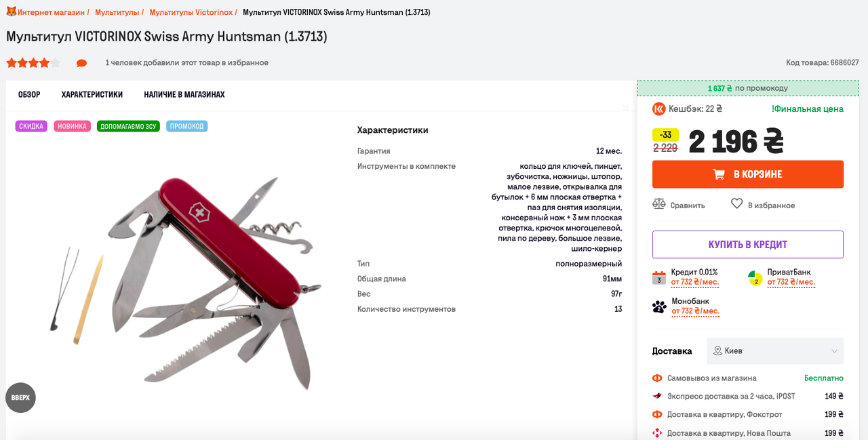
Task: Open the Наличие в магазинах tab
Action: click(x=184, y=95)
